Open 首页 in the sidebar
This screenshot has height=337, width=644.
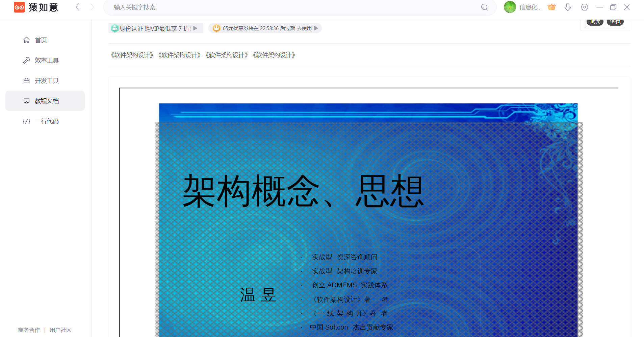click(x=45, y=40)
